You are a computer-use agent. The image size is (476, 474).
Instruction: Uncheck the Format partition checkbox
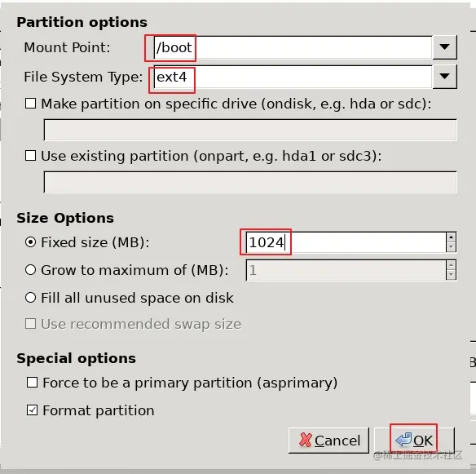click(x=32, y=410)
